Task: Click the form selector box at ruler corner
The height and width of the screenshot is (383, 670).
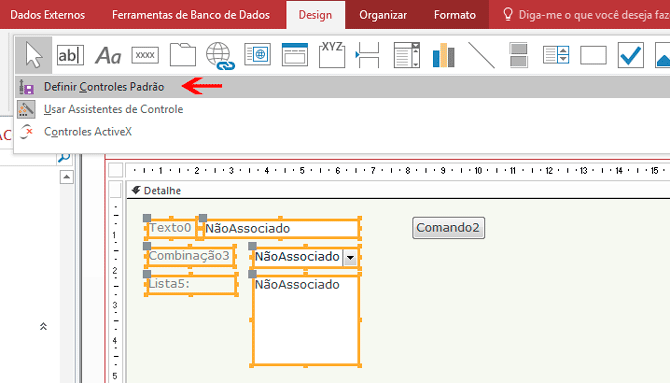Action: [x=115, y=170]
